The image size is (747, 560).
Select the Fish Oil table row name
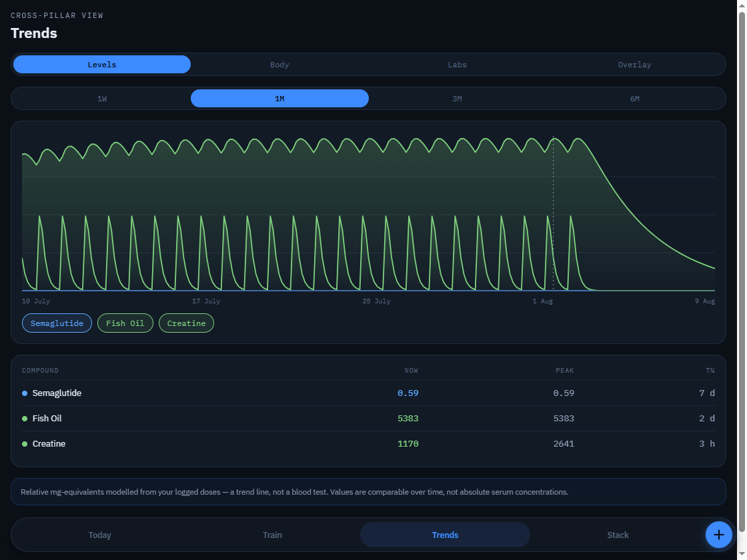click(47, 418)
